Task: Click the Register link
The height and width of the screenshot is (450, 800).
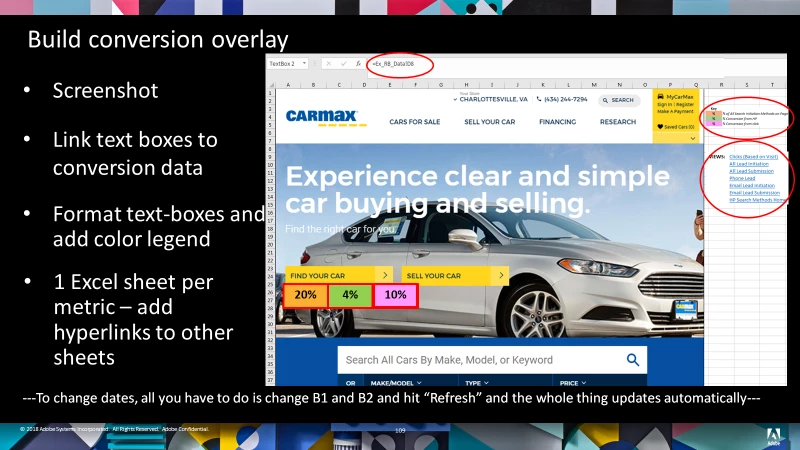Action: [x=685, y=104]
